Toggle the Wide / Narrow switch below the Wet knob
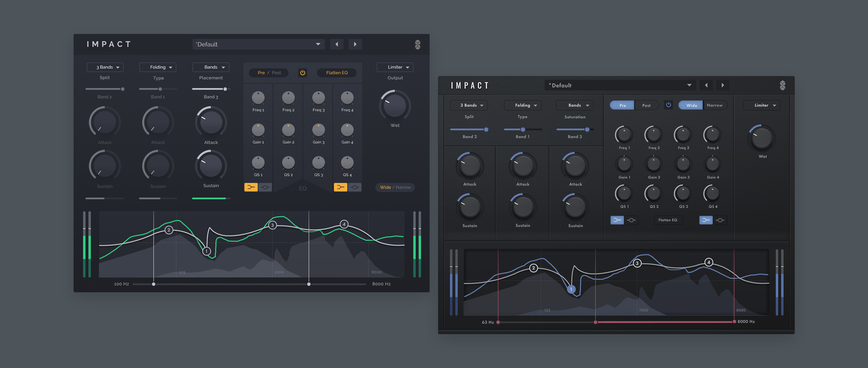This screenshot has height=368, width=868. [x=395, y=187]
